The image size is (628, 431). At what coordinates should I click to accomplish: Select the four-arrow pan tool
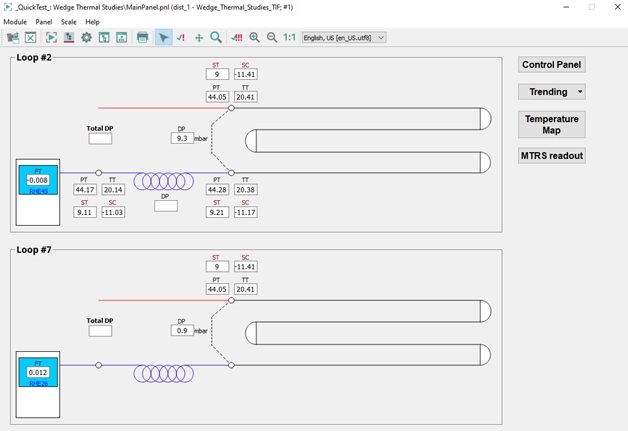point(199,38)
